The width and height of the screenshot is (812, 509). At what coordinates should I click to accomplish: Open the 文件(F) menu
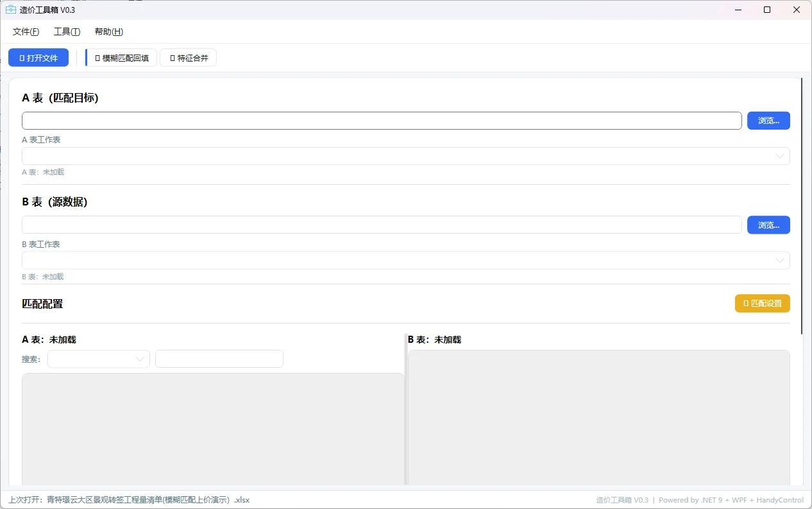[x=26, y=31]
